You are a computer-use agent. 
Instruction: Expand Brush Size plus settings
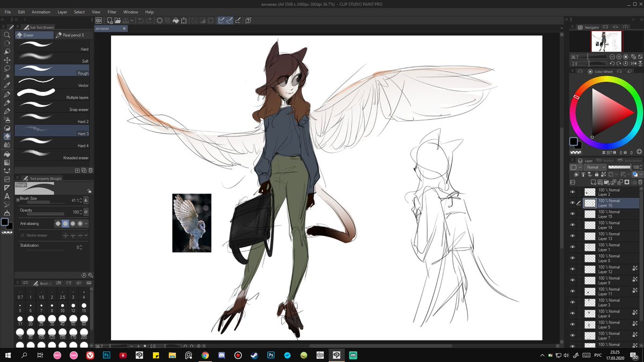click(18, 200)
